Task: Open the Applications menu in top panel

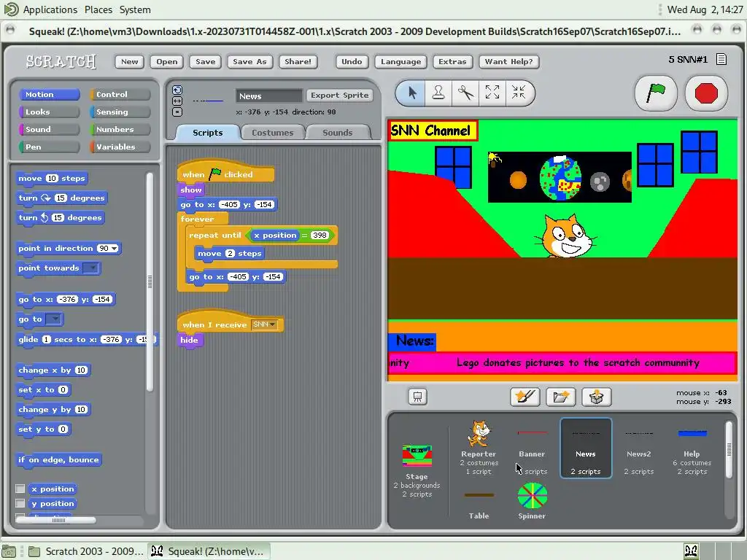Action: 50,9
